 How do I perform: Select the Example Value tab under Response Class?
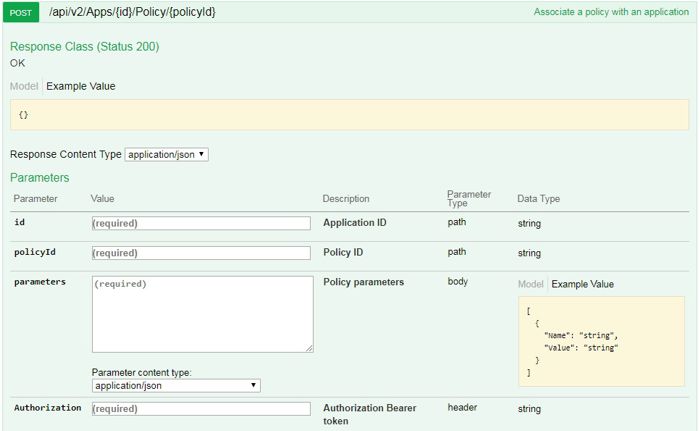81,86
